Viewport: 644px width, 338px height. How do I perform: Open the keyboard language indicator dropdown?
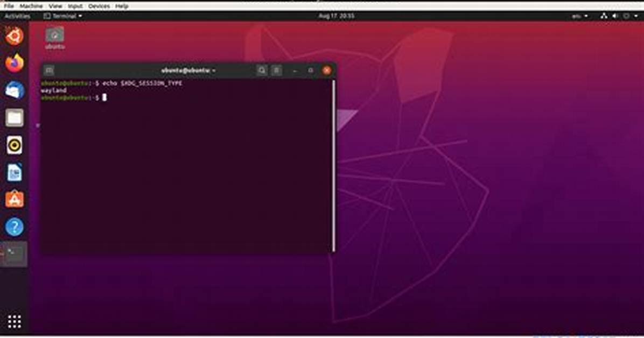579,16
